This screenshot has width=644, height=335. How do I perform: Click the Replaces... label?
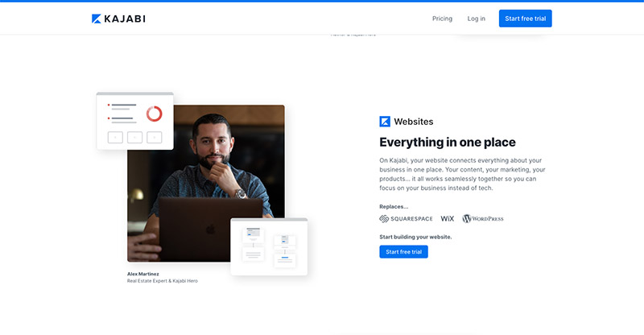(x=394, y=206)
